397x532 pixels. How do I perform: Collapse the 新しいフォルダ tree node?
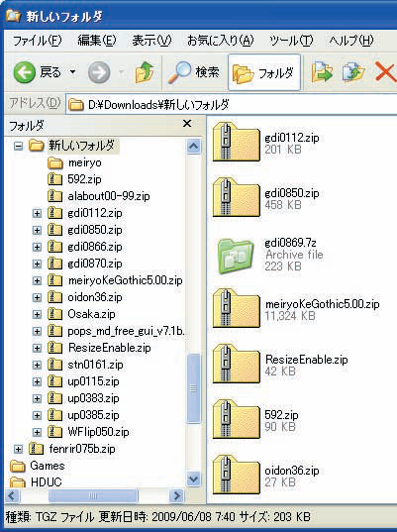(18, 146)
